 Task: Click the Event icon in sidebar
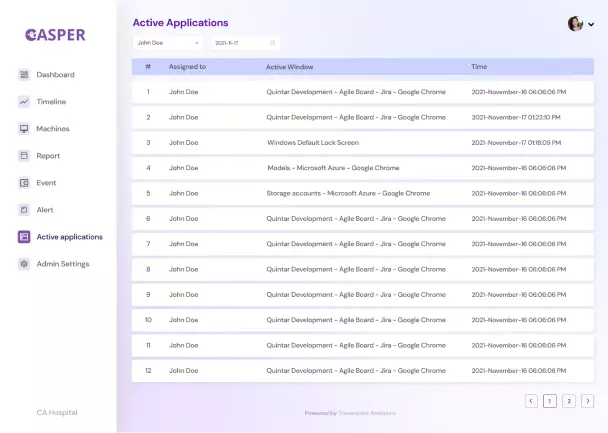(x=24, y=183)
